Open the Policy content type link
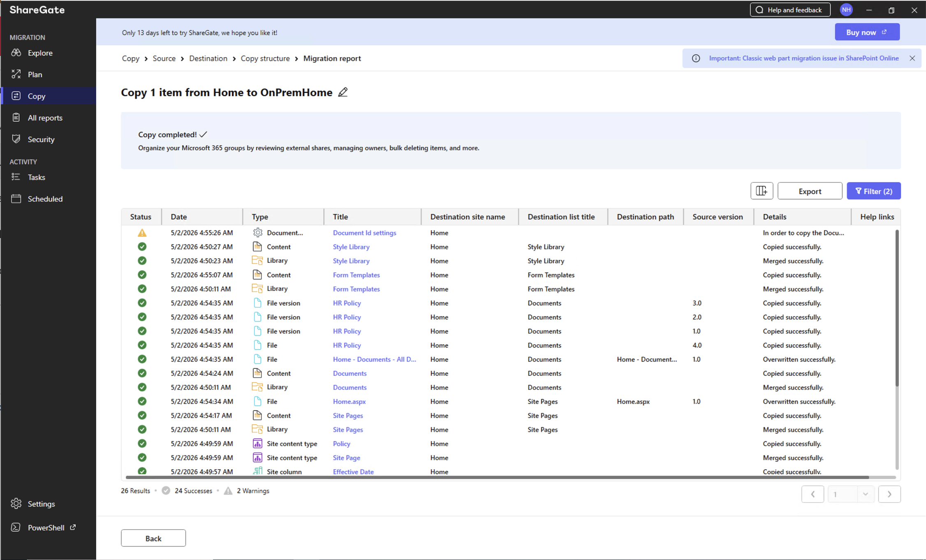Image resolution: width=926 pixels, height=560 pixels. point(341,444)
